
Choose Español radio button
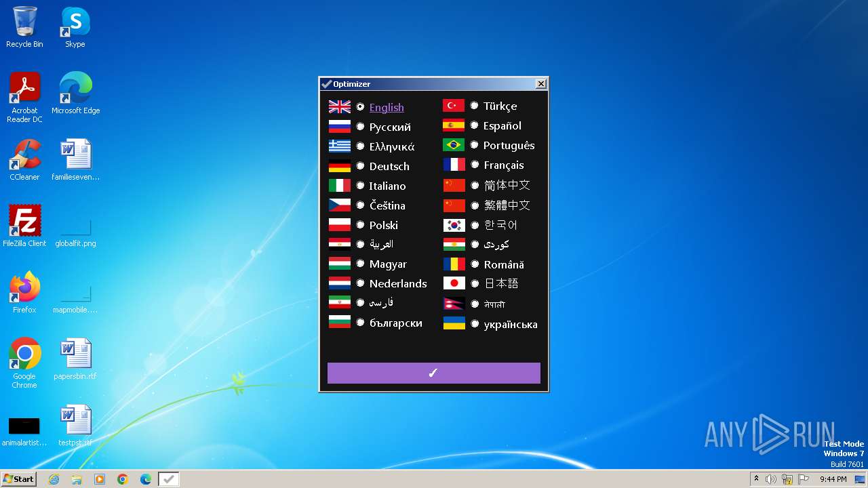point(475,125)
